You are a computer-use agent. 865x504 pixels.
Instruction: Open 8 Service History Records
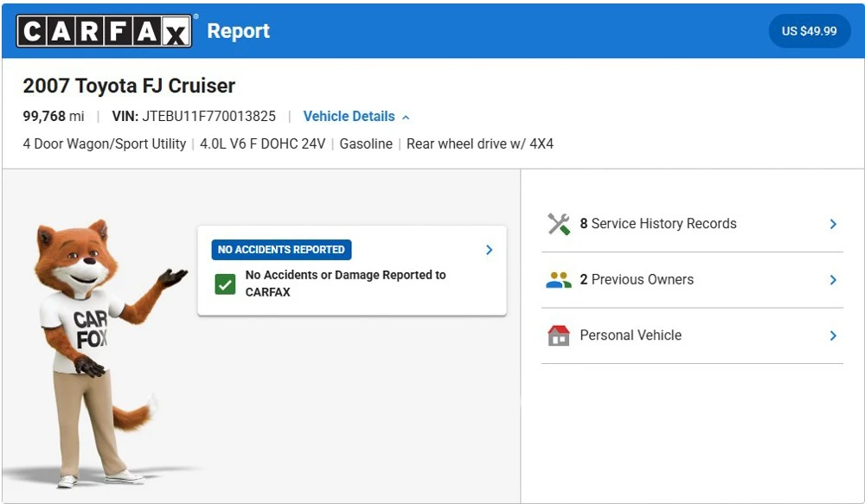[692, 224]
